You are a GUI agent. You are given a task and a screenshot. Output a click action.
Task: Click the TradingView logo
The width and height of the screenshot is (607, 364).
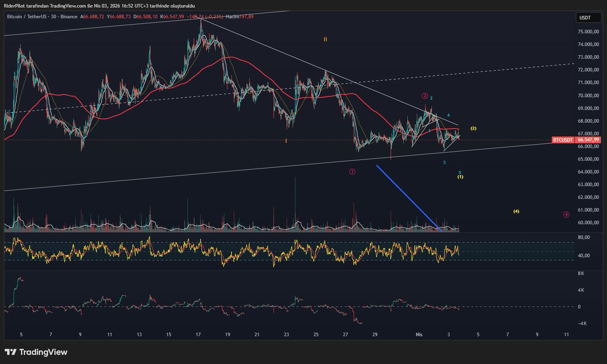(36, 352)
